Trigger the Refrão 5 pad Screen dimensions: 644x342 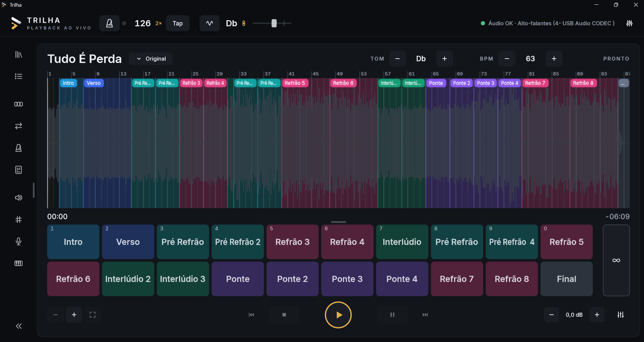point(567,242)
